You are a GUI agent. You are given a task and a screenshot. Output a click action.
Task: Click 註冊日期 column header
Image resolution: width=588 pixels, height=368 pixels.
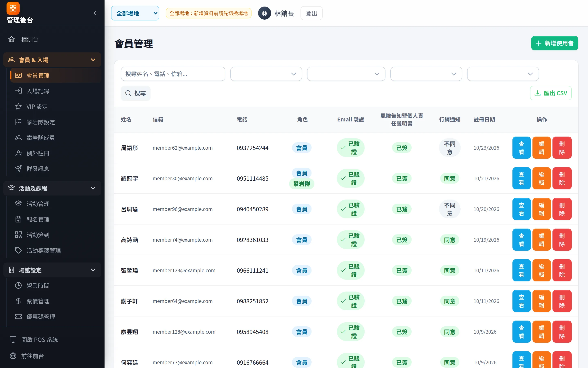pyautogui.click(x=484, y=120)
